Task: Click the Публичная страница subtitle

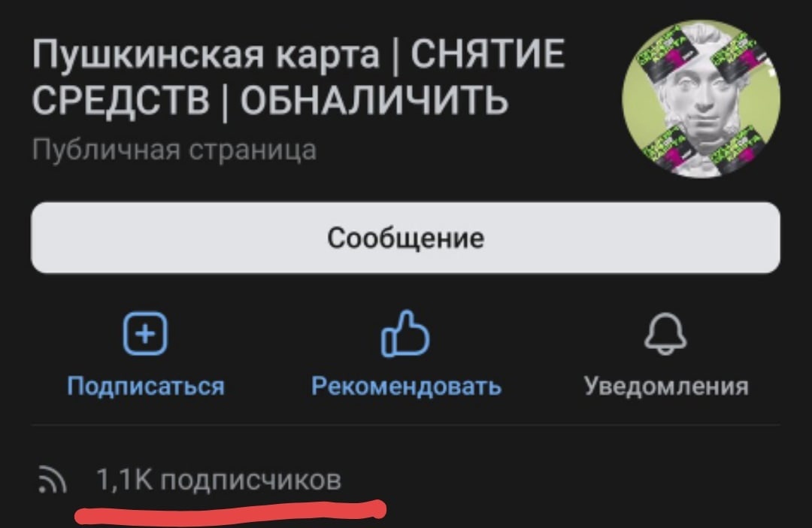Action: pos(174,150)
